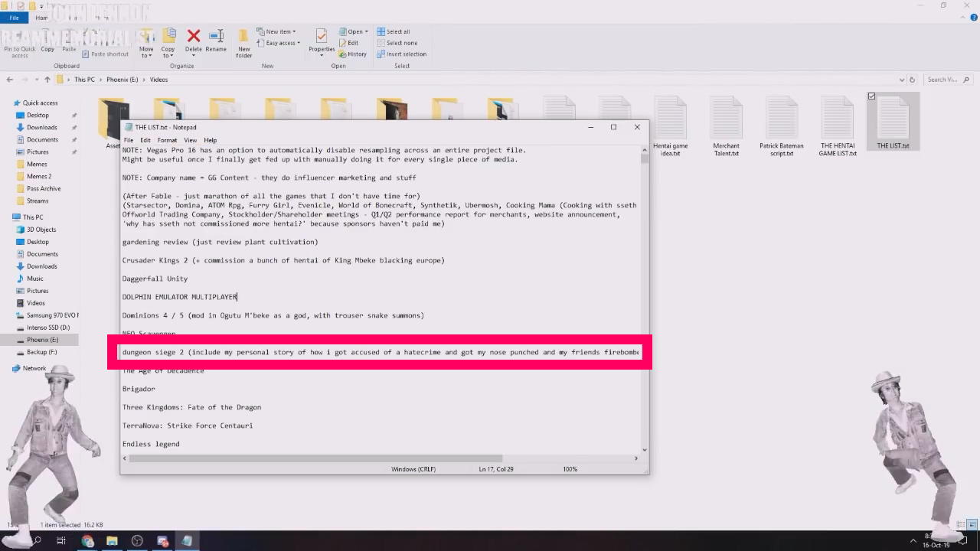Click Videos in the address breadcrumb

click(158, 80)
